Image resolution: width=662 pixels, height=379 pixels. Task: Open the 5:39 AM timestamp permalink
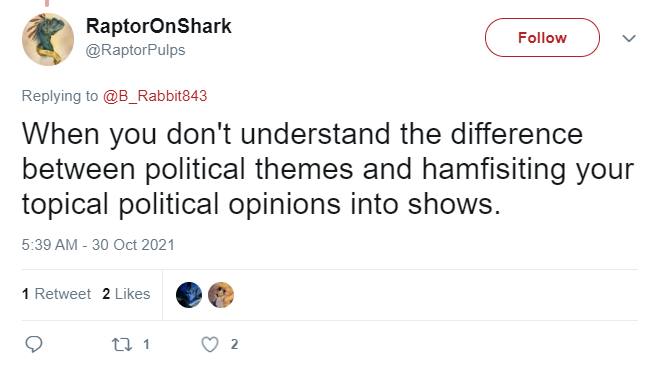coord(50,245)
